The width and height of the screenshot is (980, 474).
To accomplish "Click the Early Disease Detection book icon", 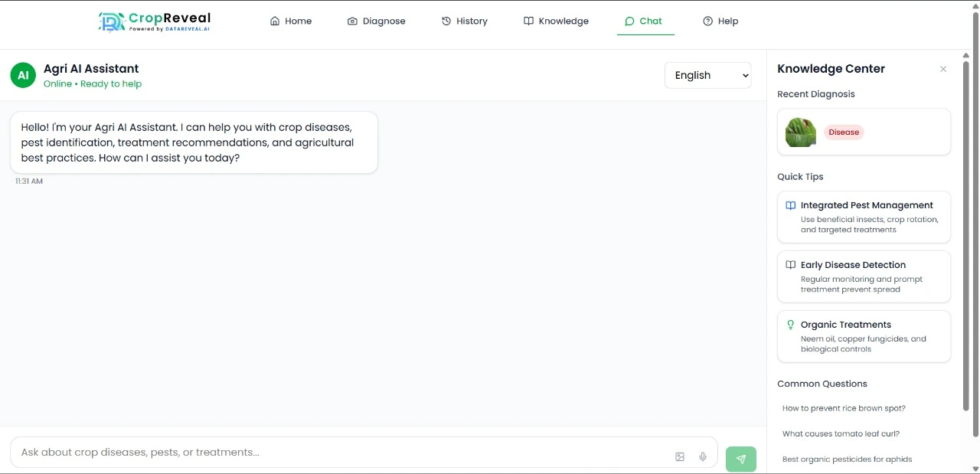I will 790,264.
